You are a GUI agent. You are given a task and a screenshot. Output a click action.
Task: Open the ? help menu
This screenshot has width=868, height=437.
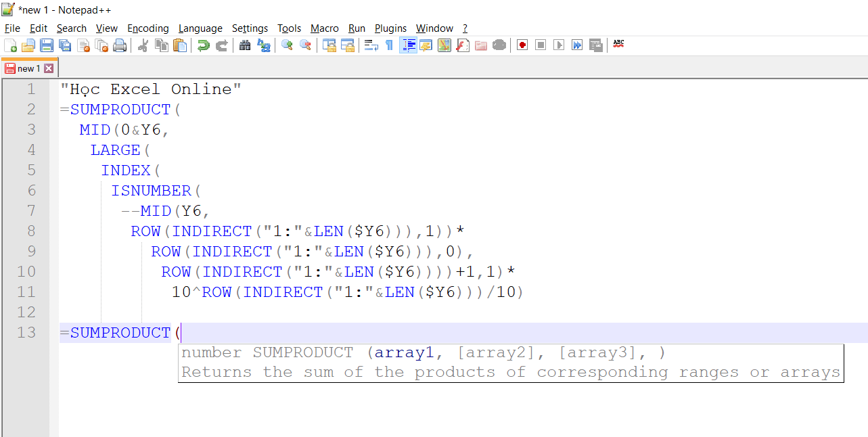tap(465, 28)
